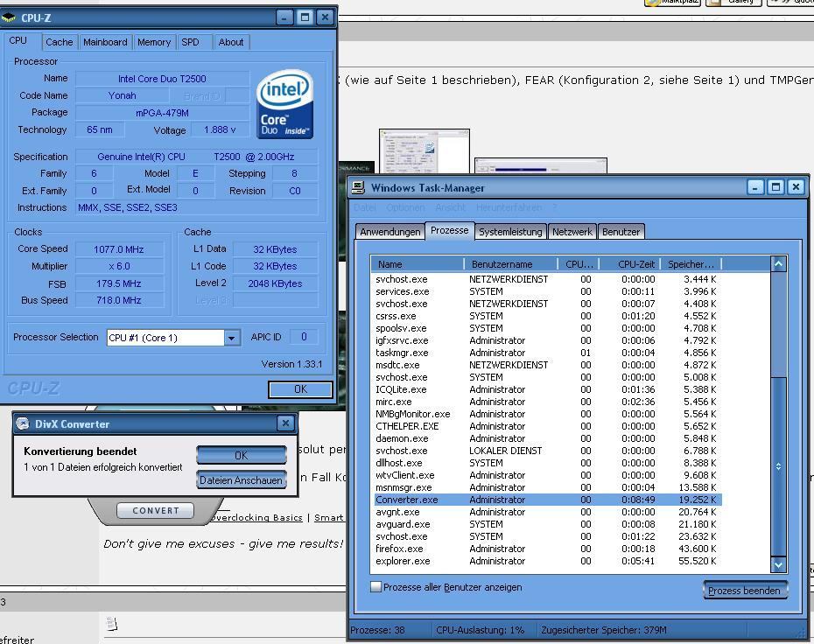Select the CTHELPER.EXE process row
Image resolution: width=814 pixels, height=644 pixels.
(x=546, y=426)
